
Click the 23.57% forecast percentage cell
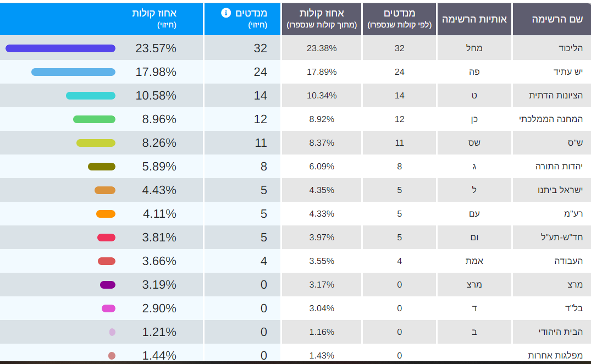(x=156, y=48)
